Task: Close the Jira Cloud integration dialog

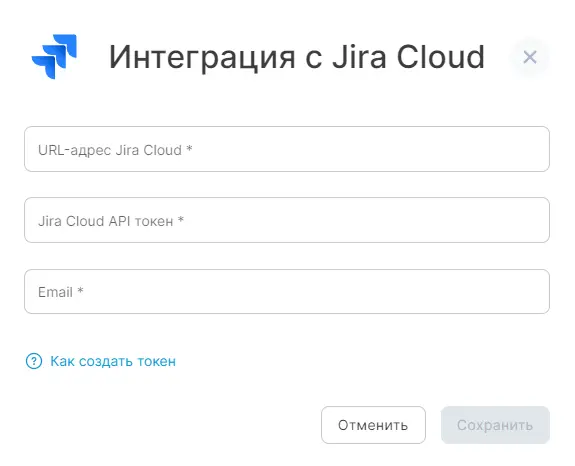Action: pos(530,57)
